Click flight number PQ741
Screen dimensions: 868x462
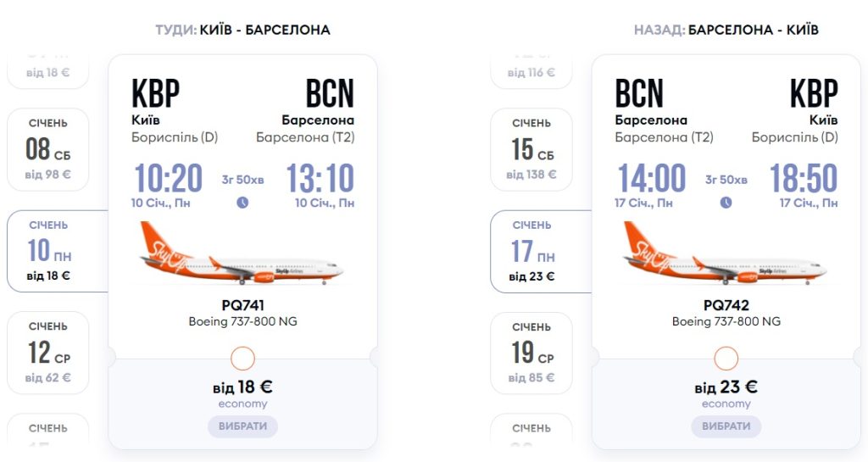tap(242, 306)
